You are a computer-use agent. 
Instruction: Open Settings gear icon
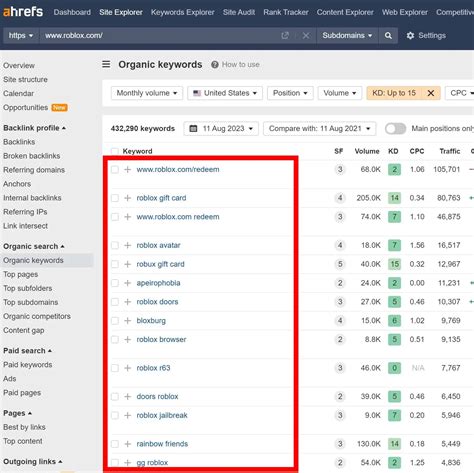tap(410, 35)
